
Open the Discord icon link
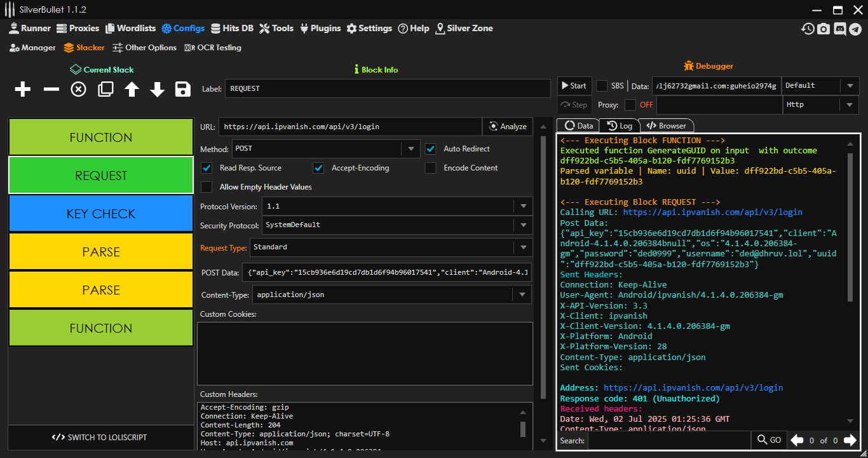(839, 29)
